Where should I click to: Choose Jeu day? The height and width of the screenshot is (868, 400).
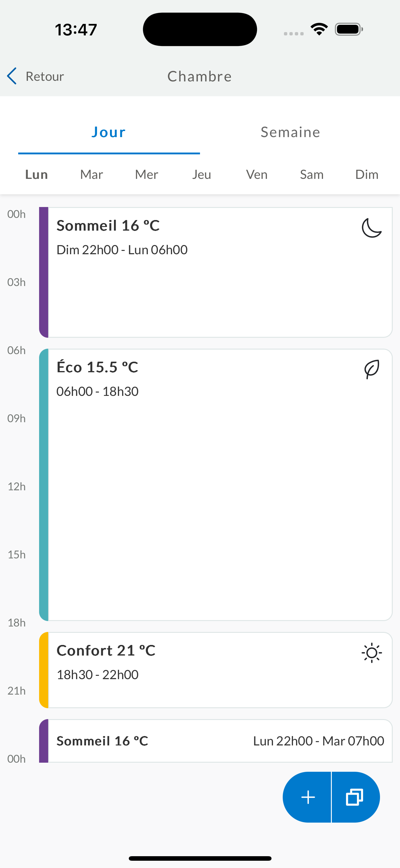coord(202,175)
